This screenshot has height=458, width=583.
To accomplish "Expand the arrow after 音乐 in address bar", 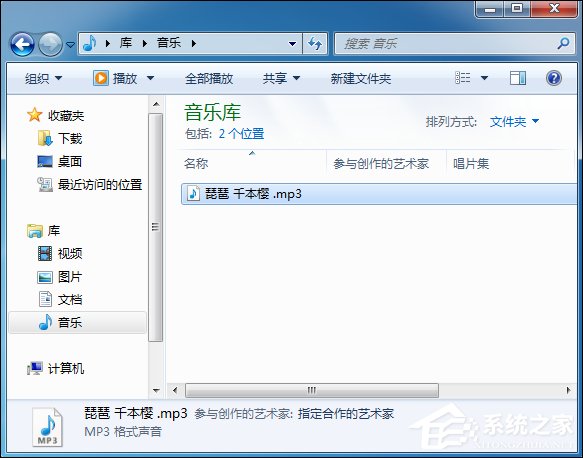I will [x=193, y=43].
